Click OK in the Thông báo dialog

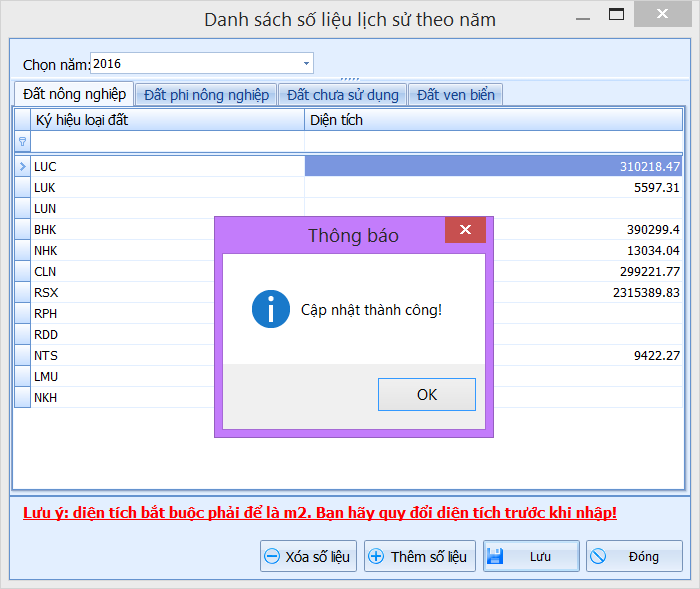pos(426,394)
